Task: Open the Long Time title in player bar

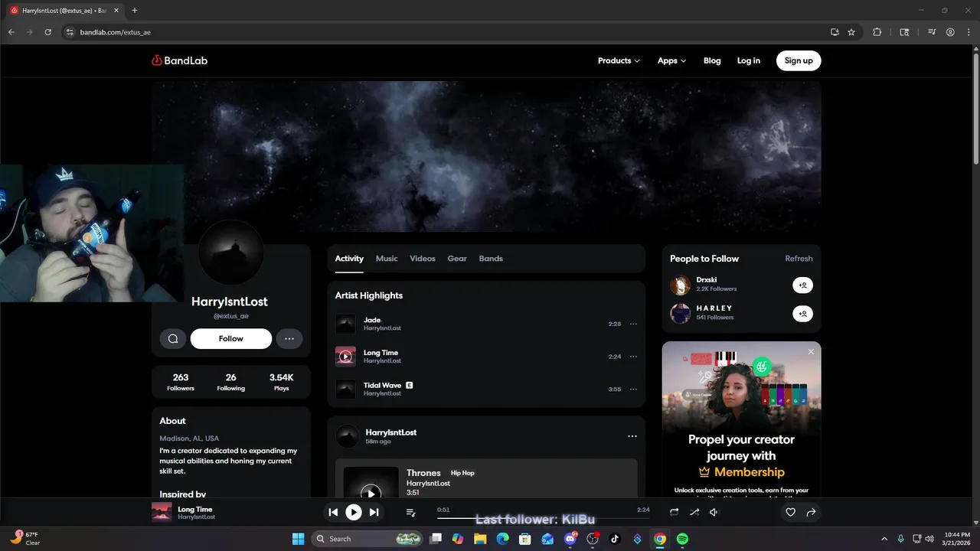Action: tap(195, 509)
